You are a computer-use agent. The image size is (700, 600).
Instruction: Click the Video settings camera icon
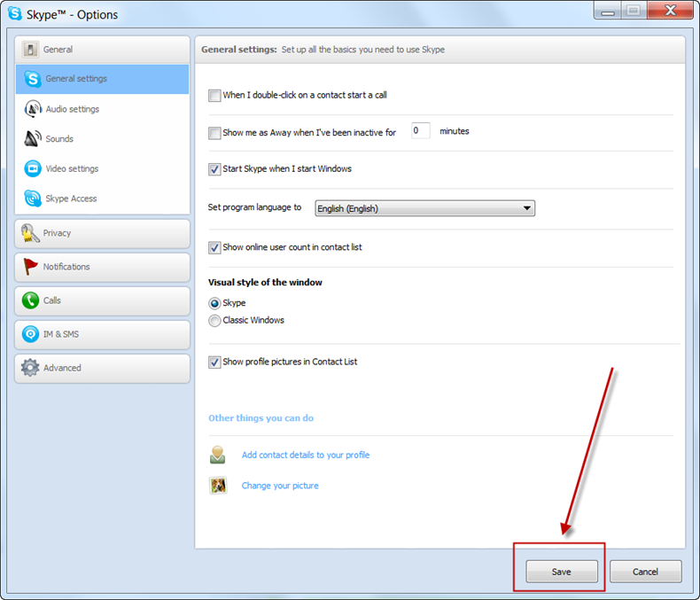(33, 168)
